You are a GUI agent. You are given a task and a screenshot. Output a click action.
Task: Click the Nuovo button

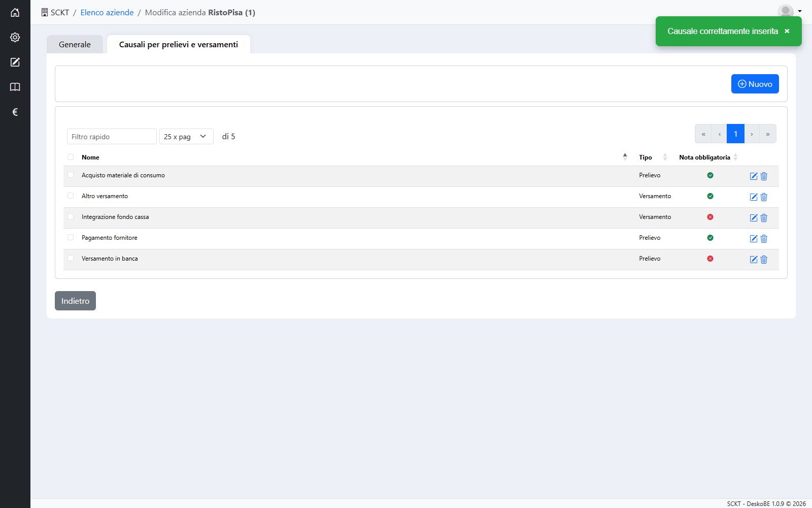(755, 84)
